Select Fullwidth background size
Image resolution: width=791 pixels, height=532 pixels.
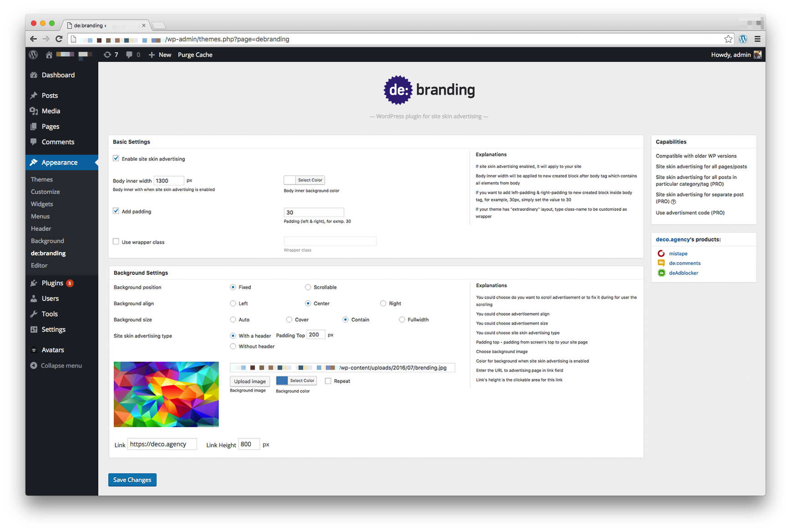pyautogui.click(x=402, y=319)
